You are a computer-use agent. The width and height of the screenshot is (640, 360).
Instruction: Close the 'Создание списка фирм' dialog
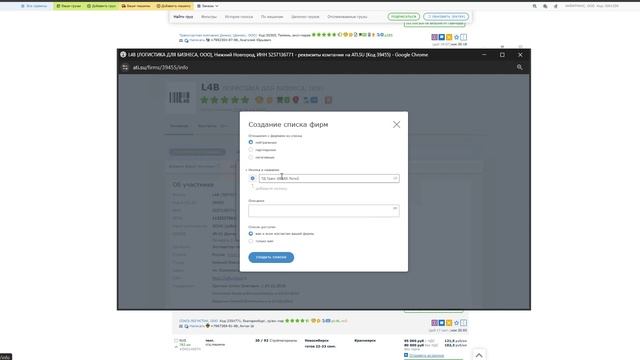click(396, 124)
